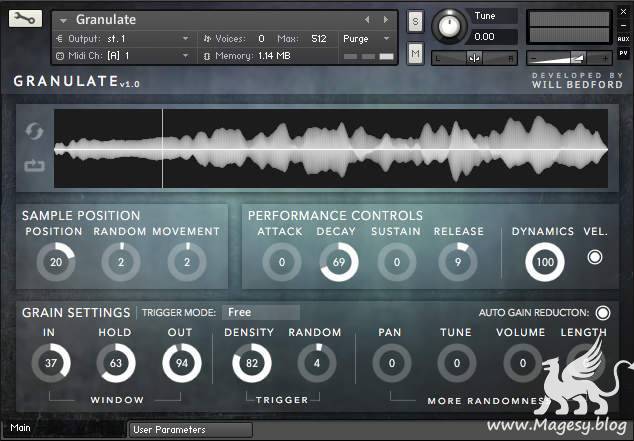Open the Output st. 1 dropdown
The height and width of the screenshot is (441, 634).
coord(186,39)
